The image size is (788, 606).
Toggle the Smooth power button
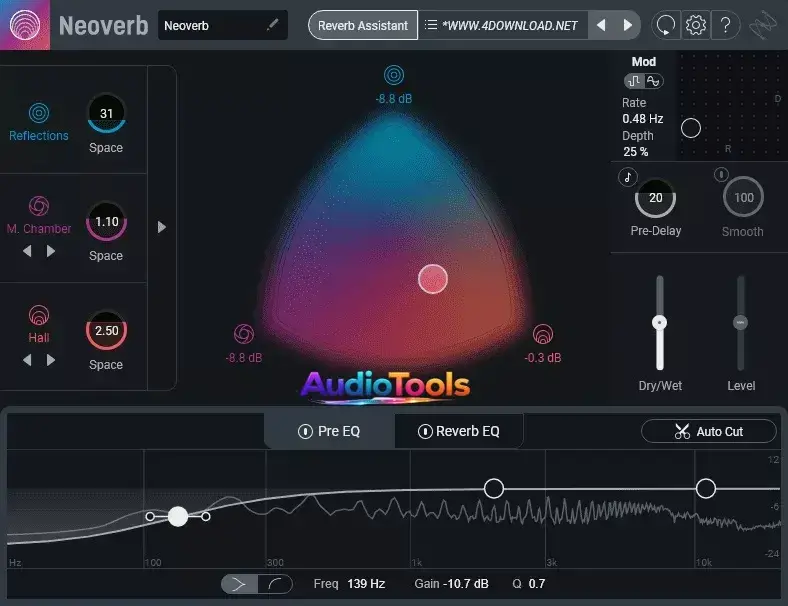[721, 174]
